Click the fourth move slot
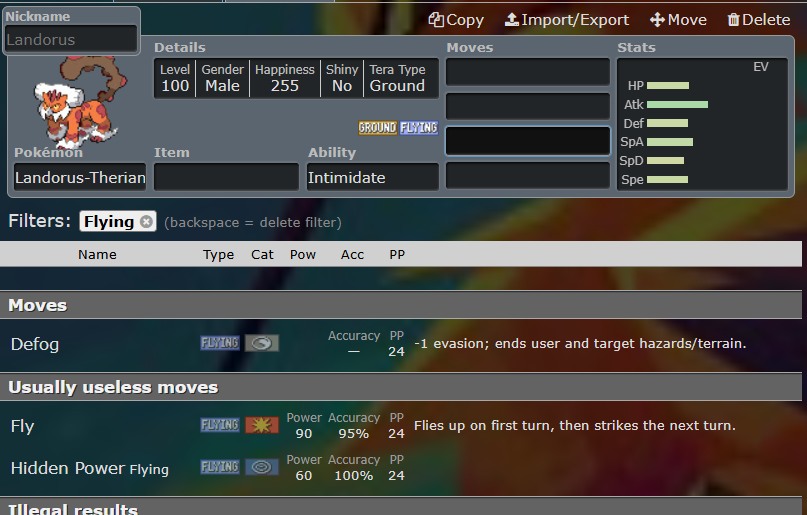The height and width of the screenshot is (515, 807). click(x=528, y=175)
